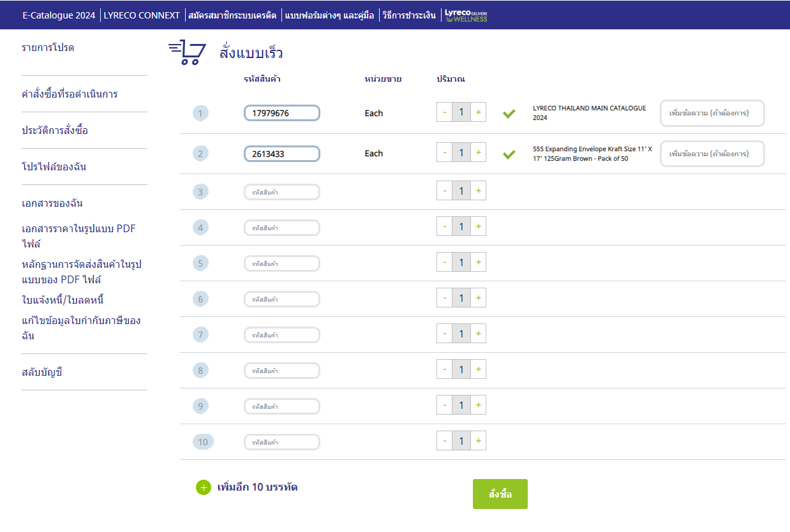790x532 pixels.
Task: Click empty product code field in row 5
Action: [282, 263]
